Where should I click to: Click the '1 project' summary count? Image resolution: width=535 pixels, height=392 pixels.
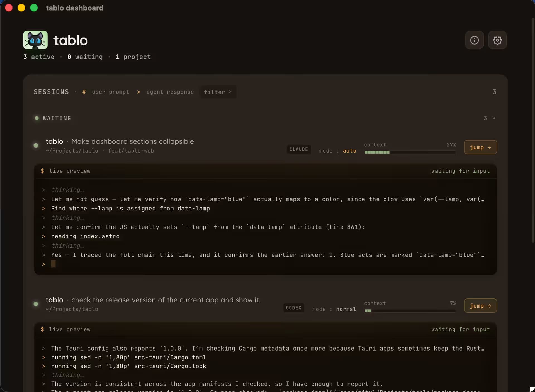coord(133,57)
